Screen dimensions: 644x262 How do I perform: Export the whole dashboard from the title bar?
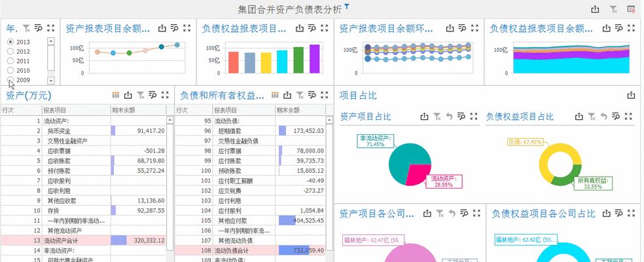tap(595, 9)
